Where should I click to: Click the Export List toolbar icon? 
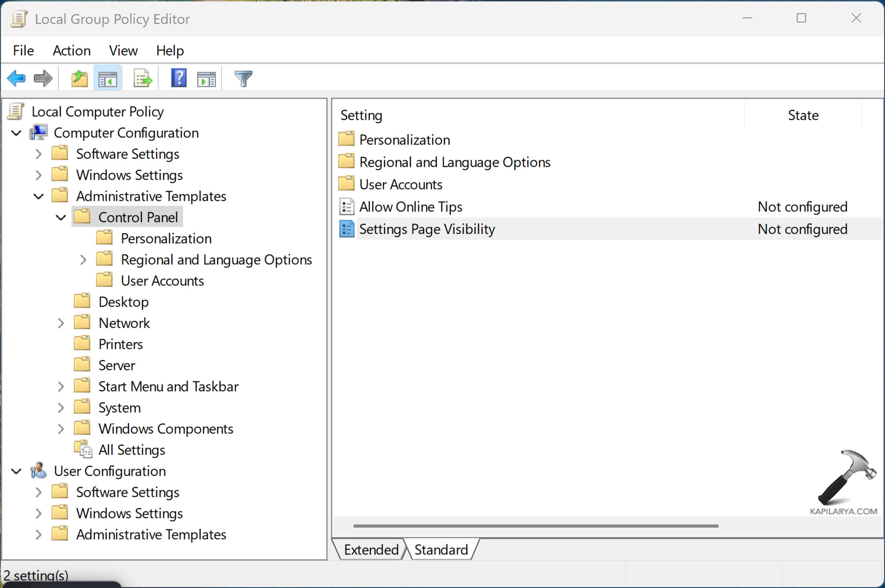click(x=142, y=78)
